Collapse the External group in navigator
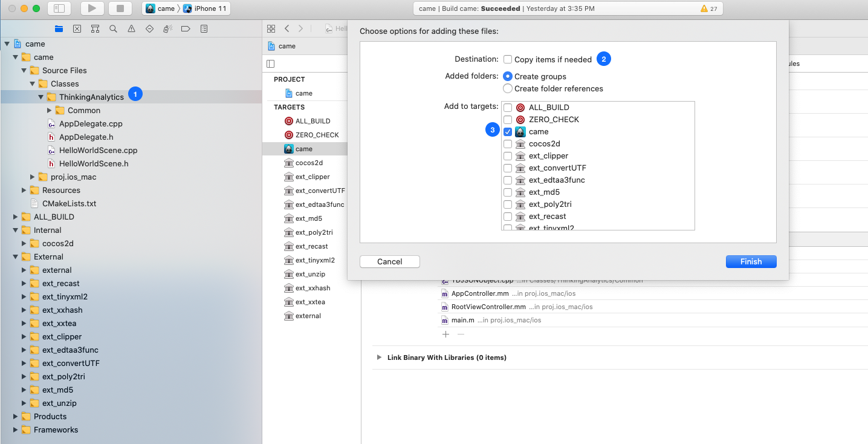Image resolution: width=868 pixels, height=444 pixels. [x=16, y=256]
